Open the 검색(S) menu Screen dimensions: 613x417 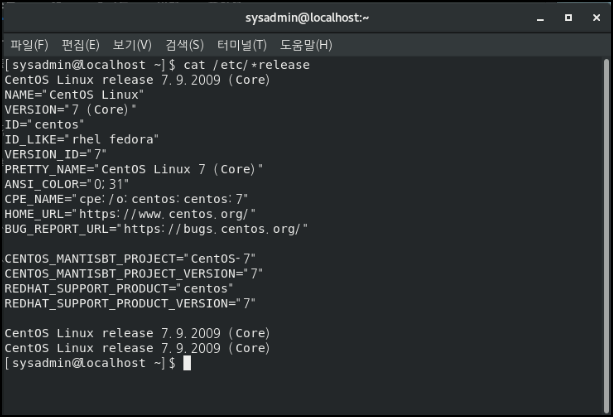(x=185, y=45)
